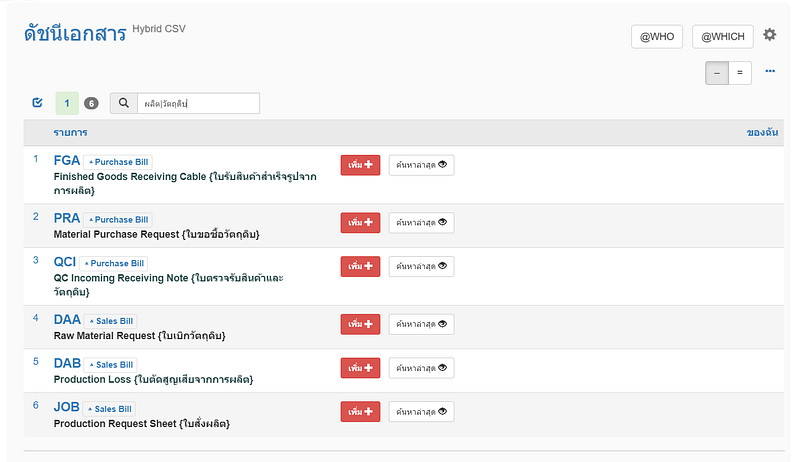This screenshot has width=800, height=462.
Task: Click the search magnifier icon
Action: coord(123,103)
